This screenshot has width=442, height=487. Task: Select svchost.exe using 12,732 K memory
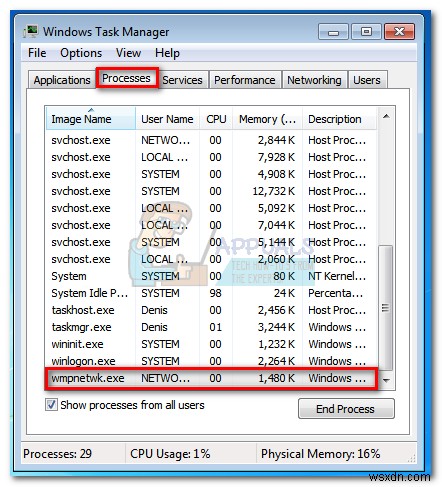[x=211, y=191]
